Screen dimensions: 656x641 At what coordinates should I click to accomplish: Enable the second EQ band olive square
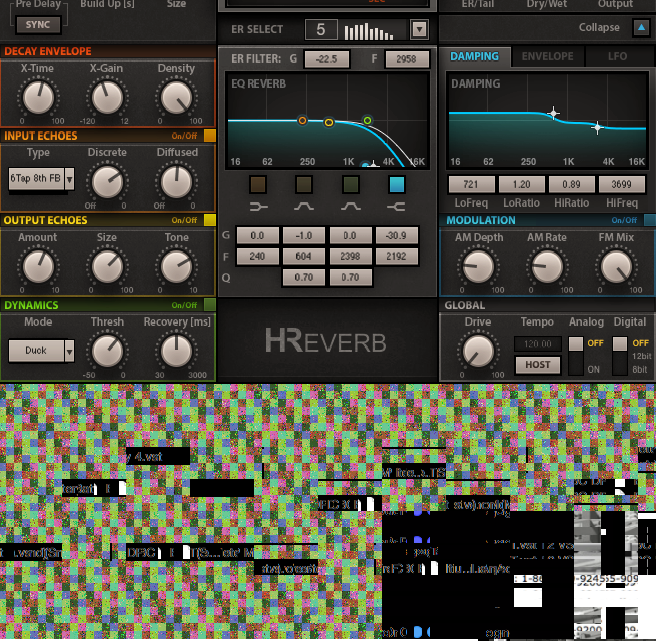pyautogui.click(x=304, y=185)
